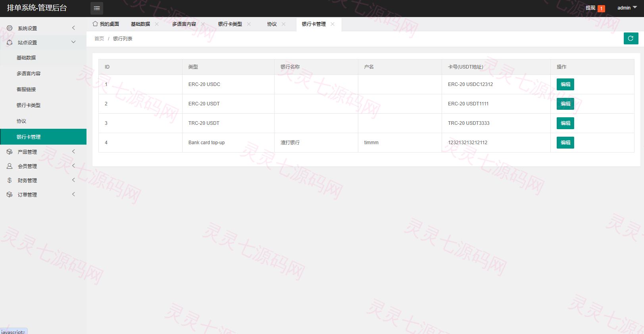The image size is (644, 334).
Task: Edit the TRC-20 USDT row
Action: point(565,123)
